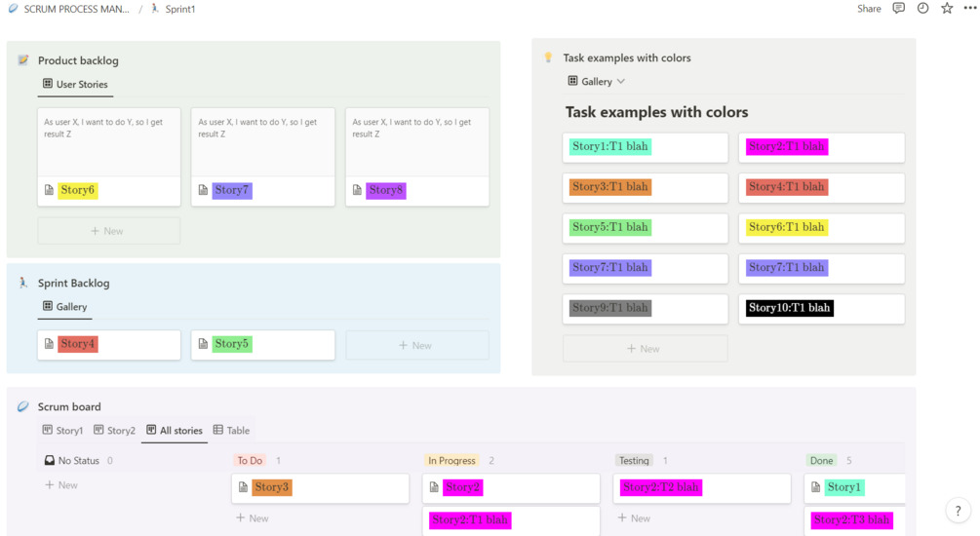Open the Story7 user story card
Image resolution: width=980 pixels, height=536 pixels.
click(262, 157)
